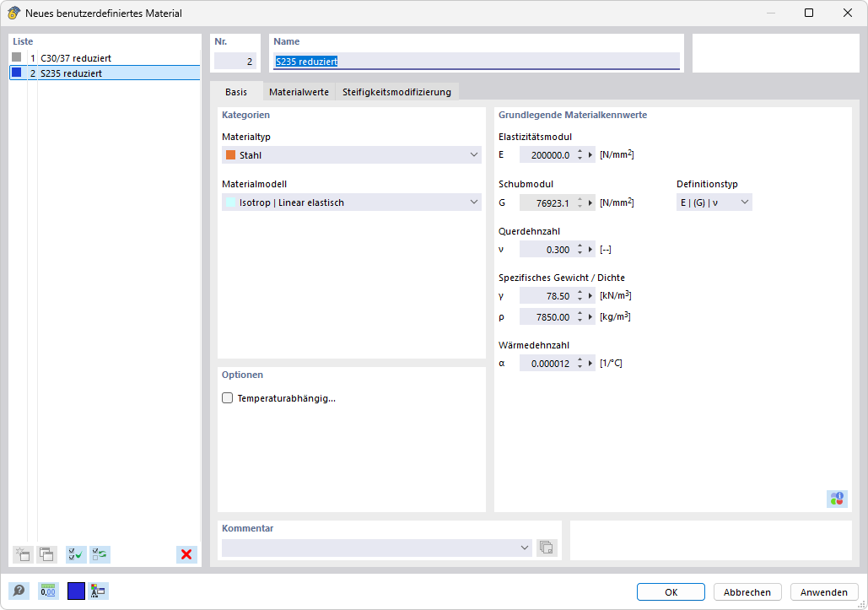This screenshot has width=868, height=610.
Task: Click the α value field 0.000012
Action: click(547, 363)
